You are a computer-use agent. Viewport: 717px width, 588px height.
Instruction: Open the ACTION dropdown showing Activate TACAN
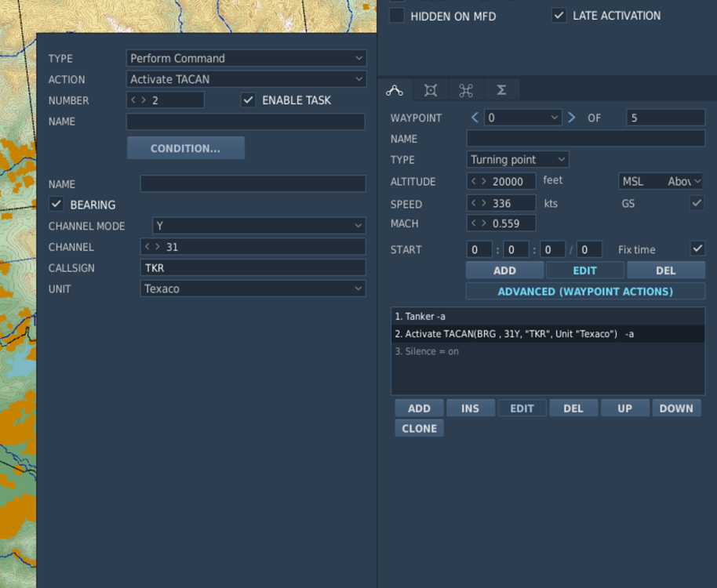point(246,79)
